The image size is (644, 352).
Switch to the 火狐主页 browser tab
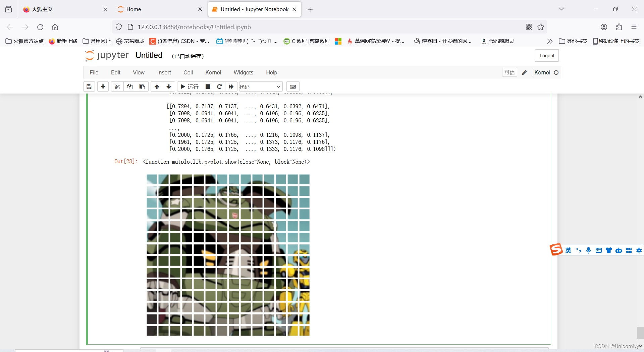[64, 9]
